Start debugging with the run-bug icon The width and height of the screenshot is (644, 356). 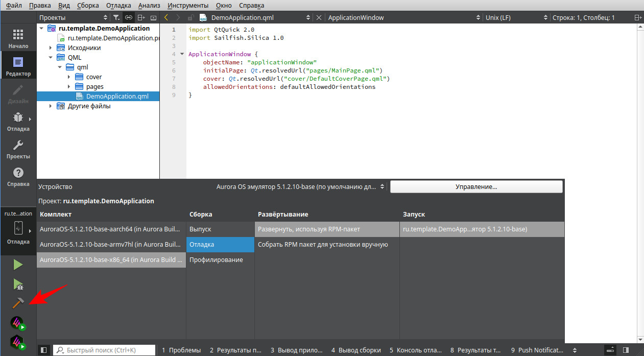click(x=18, y=284)
